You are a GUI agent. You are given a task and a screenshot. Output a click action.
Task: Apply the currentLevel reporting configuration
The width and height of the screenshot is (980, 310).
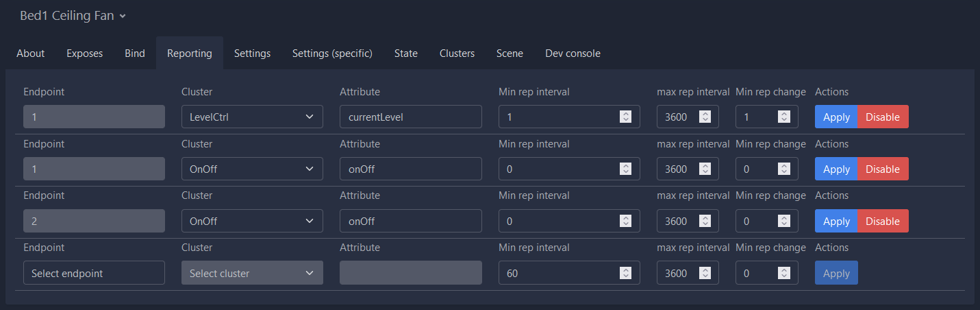(836, 117)
